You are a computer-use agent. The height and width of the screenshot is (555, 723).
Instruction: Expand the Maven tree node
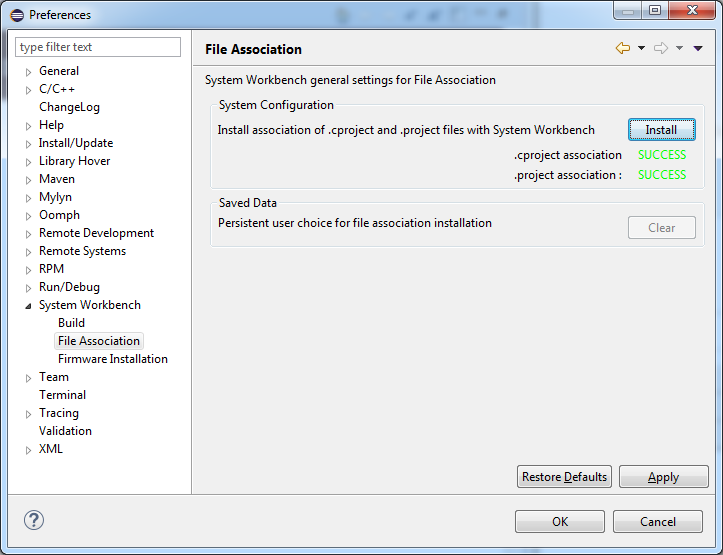(28, 180)
